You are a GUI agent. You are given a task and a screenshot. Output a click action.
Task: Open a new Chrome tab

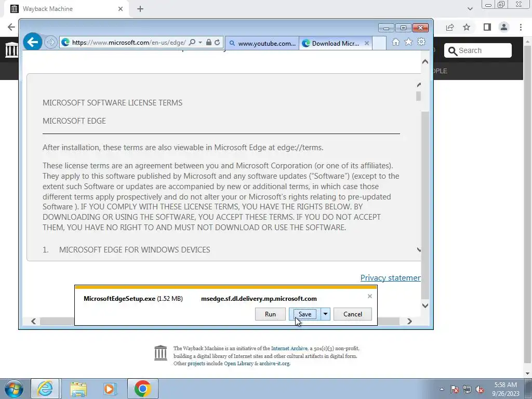coord(140,9)
